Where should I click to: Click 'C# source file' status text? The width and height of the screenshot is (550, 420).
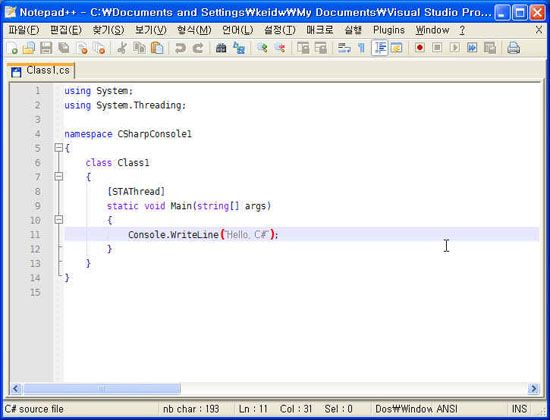click(34, 409)
